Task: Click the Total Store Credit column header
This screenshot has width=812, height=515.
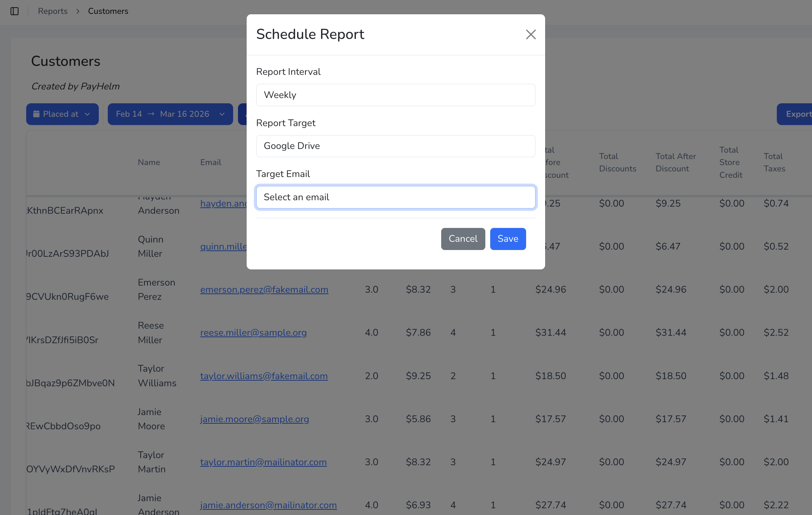Action: click(731, 162)
